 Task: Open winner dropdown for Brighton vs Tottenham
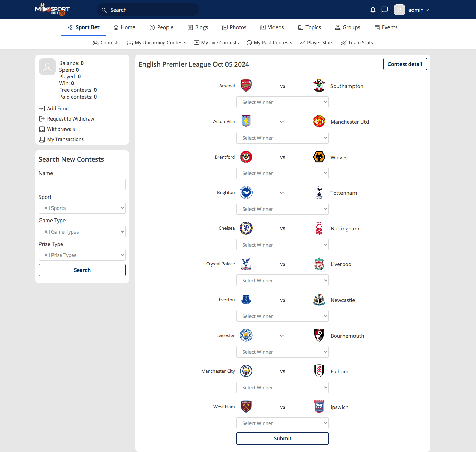(282, 209)
